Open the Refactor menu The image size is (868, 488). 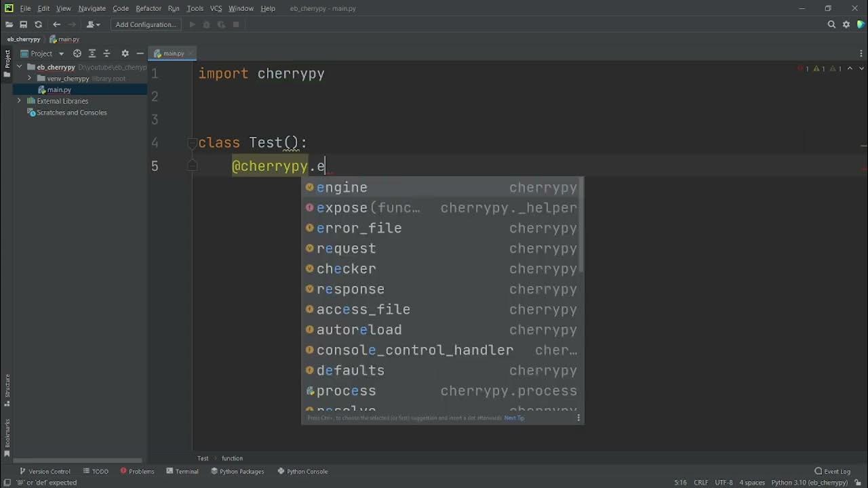tap(149, 8)
